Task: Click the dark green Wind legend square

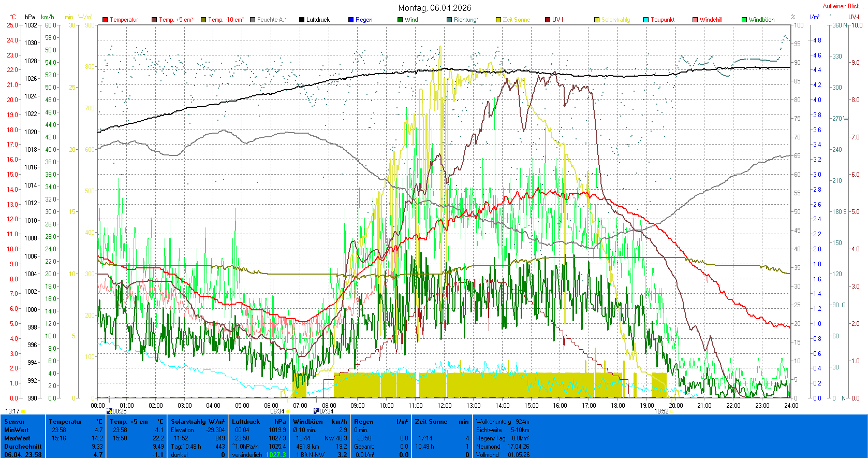Action: click(400, 20)
